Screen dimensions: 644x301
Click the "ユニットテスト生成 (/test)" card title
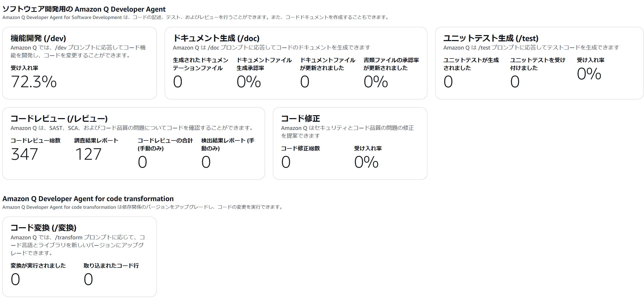point(491,38)
